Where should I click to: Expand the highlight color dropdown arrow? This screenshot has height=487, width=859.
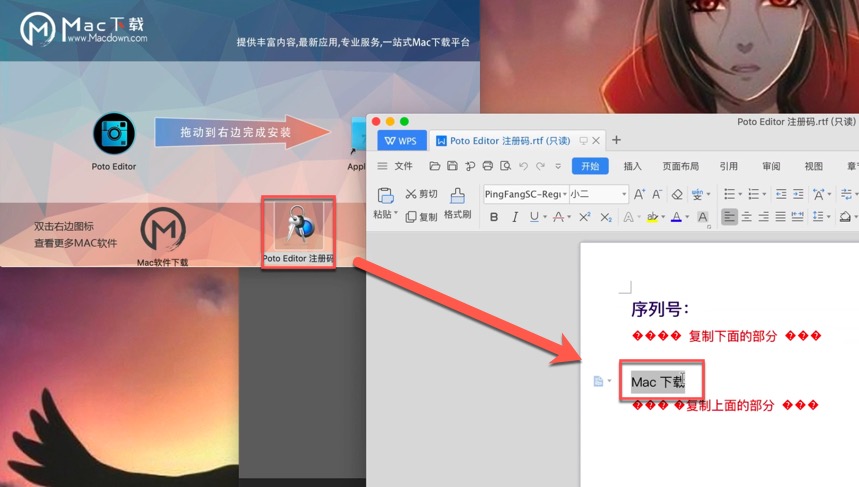pos(663,217)
